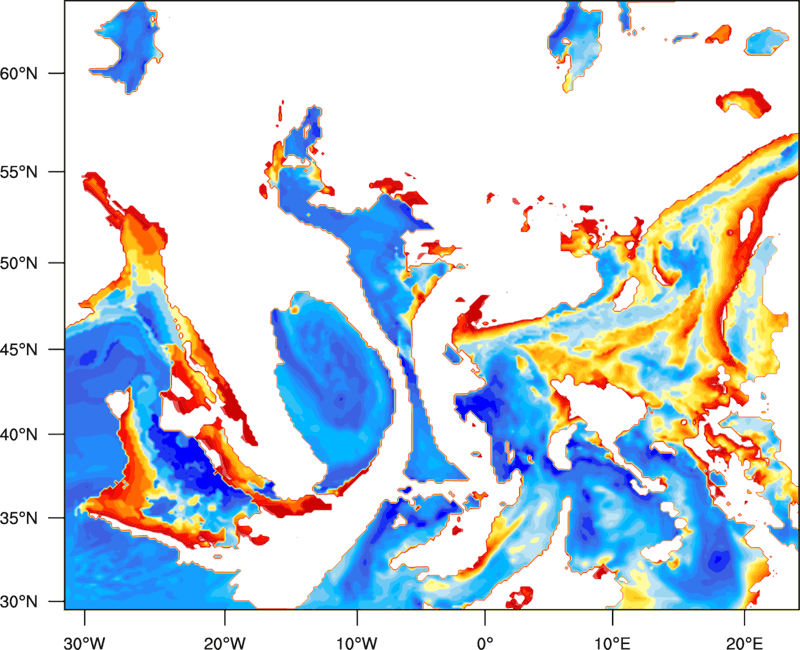This screenshot has width=800, height=650.
Task: Click the 35°N latitude label
Action: click(19, 518)
